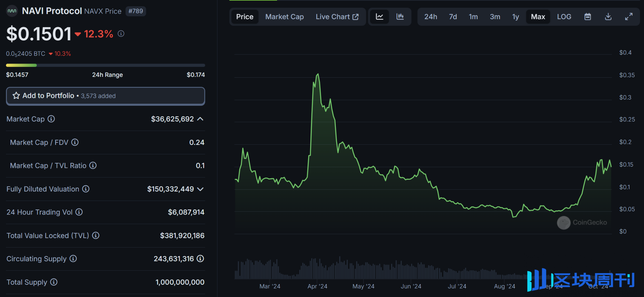644x297 pixels.
Task: Click the #789 rank badge
Action: pyautogui.click(x=136, y=11)
